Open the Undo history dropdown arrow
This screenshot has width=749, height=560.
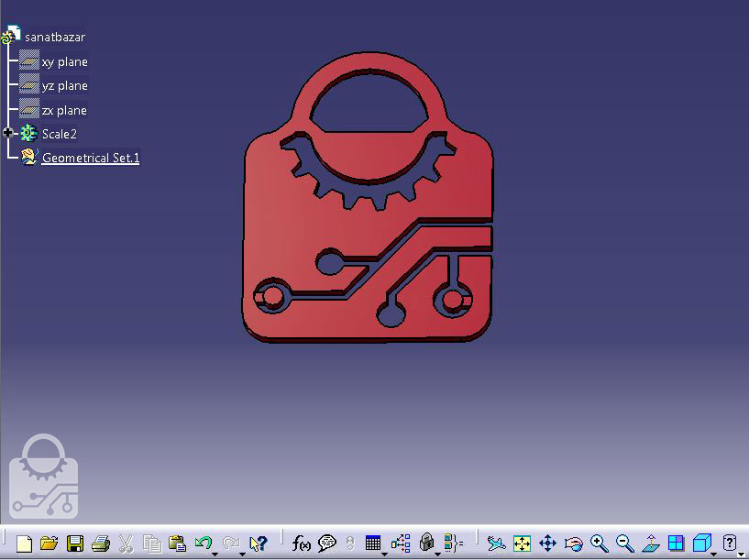click(x=215, y=554)
